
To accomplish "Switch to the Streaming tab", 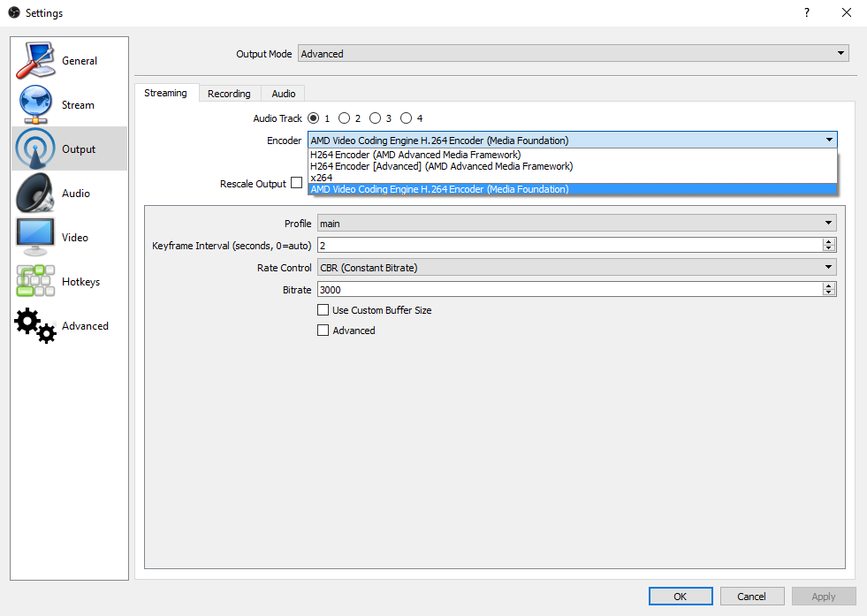I will pos(166,93).
